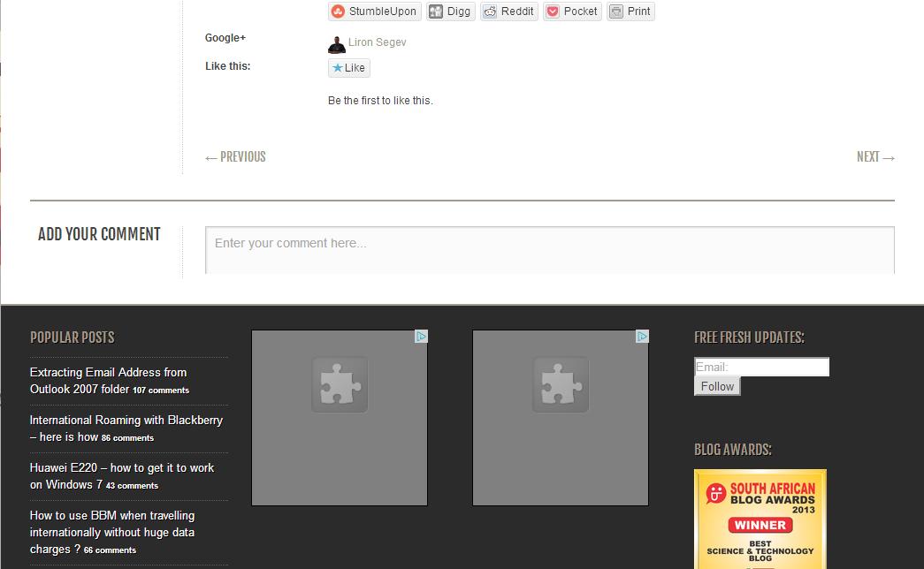Print the post using Print button
This screenshot has height=569, width=924.
click(x=630, y=11)
